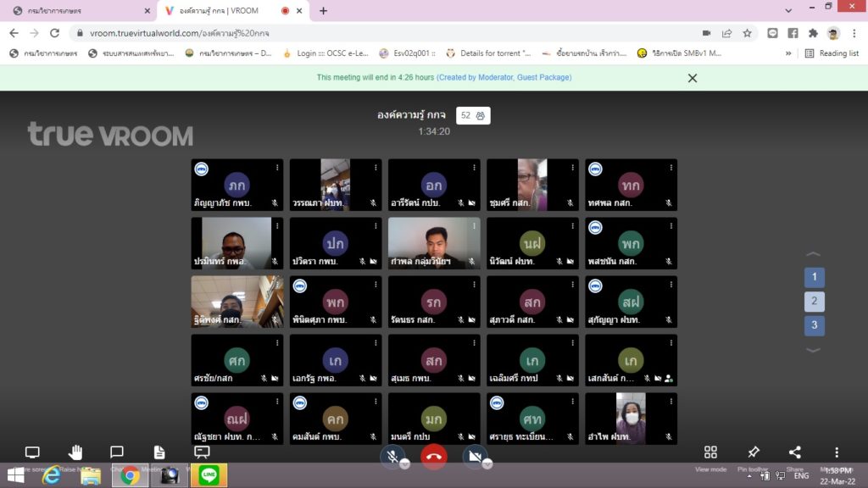Click the meeting Share icon near View mode
The height and width of the screenshot is (488, 868).
[x=795, y=452]
